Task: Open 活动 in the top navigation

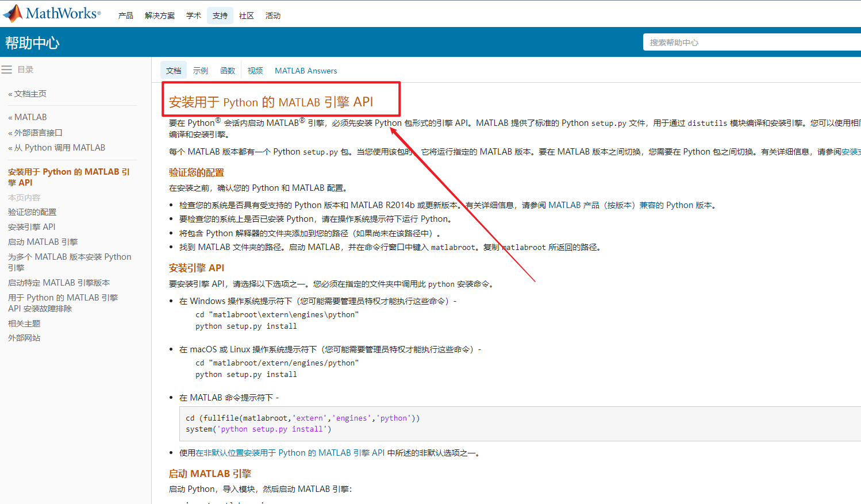Action: 273,16
